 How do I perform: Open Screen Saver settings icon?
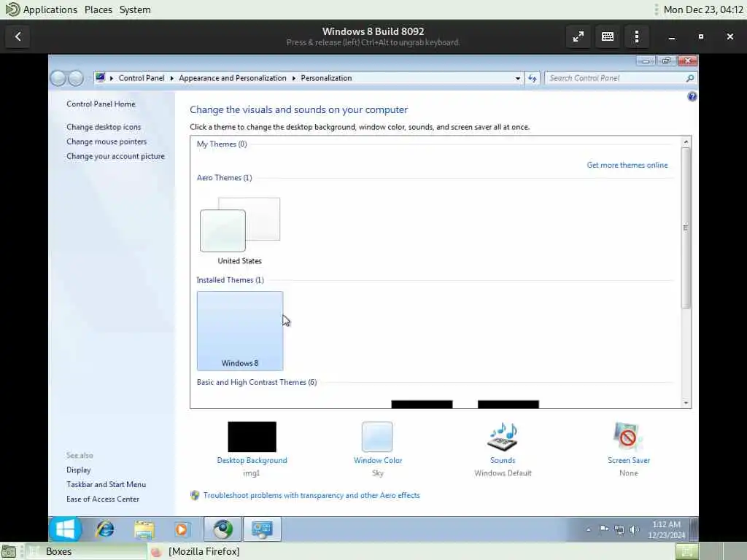(x=628, y=437)
